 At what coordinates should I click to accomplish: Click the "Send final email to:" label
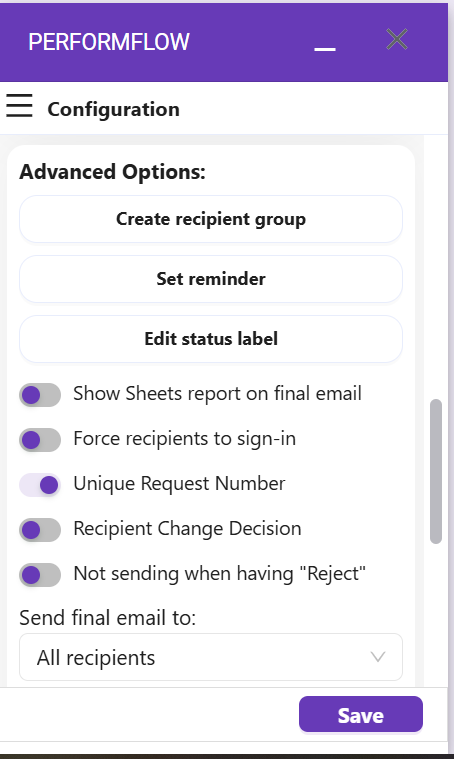click(x=107, y=618)
